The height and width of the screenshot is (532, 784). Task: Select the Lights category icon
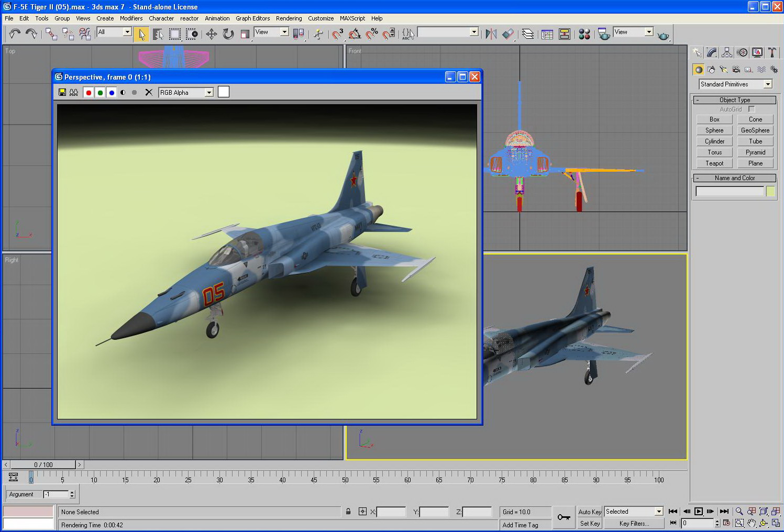pyautogui.click(x=724, y=69)
